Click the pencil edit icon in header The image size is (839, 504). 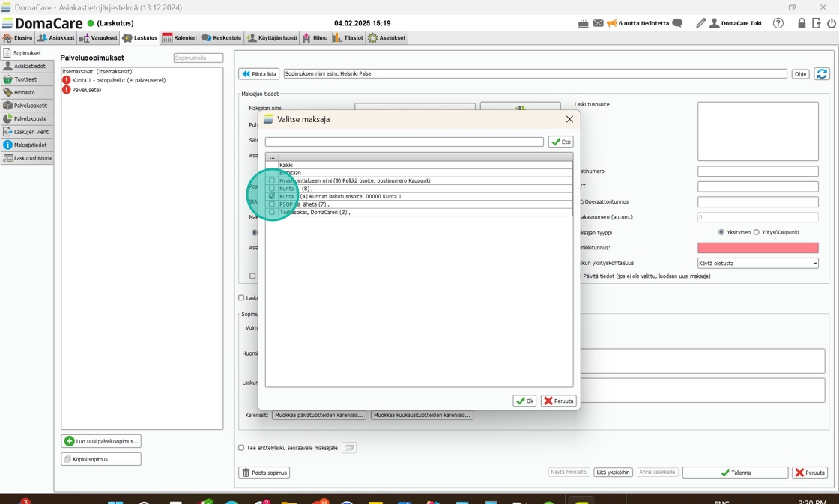[x=700, y=23]
